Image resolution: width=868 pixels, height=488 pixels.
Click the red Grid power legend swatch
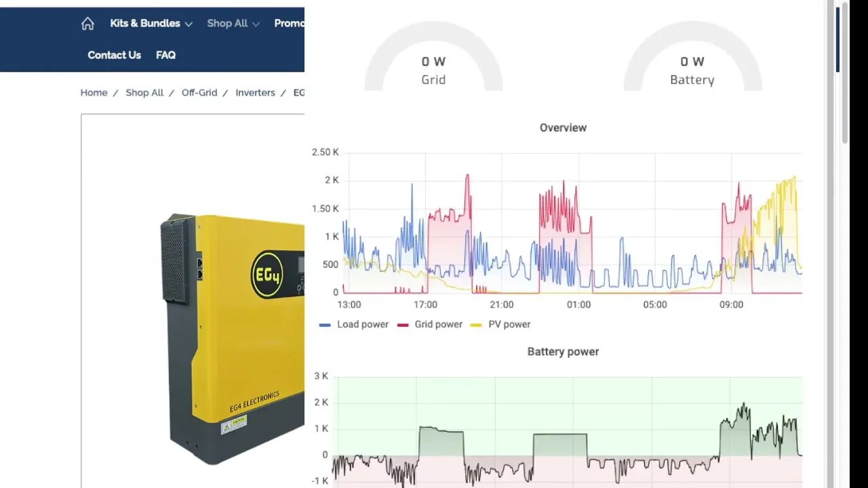point(403,325)
